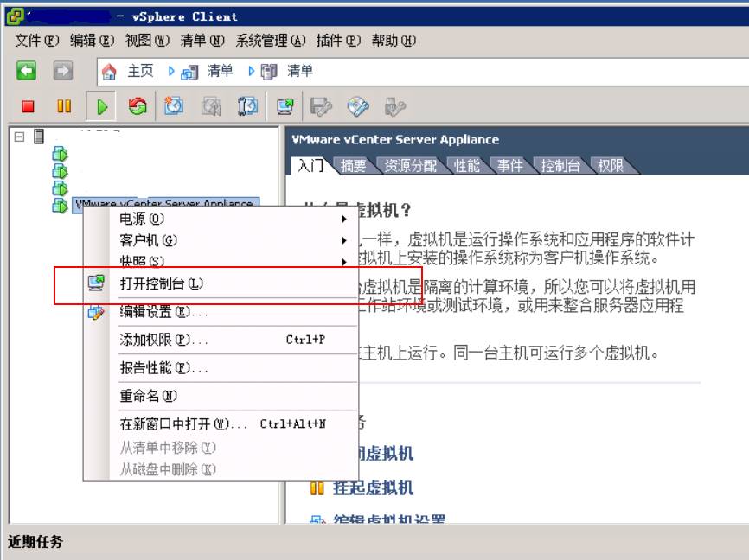
Task: Open the 视图 menu
Action: 147,40
